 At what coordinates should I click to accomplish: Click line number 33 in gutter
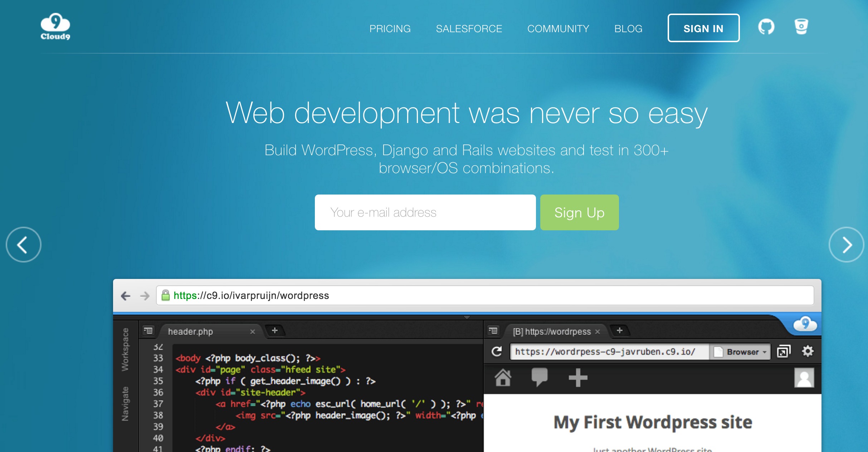158,358
